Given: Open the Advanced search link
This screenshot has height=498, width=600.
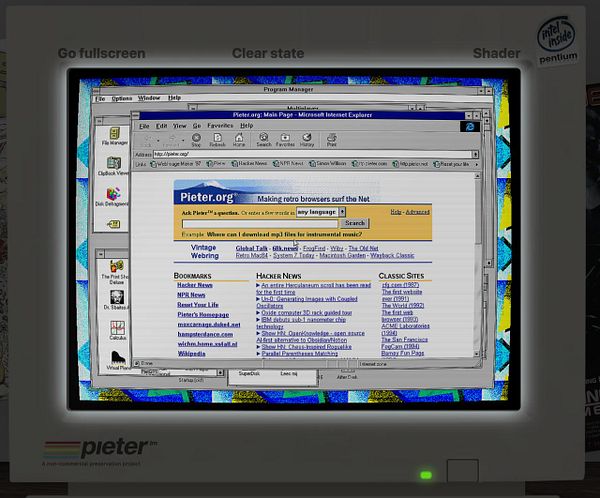Looking at the screenshot, I should (417, 212).
